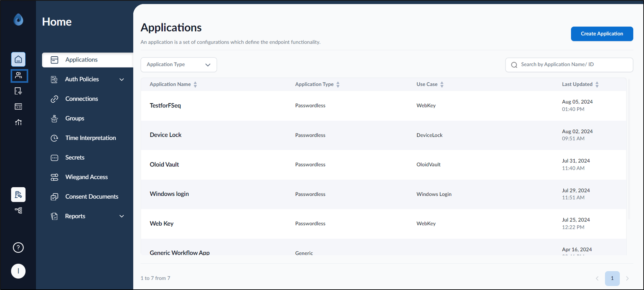Open the analytics chart icon in rail
This screenshot has width=644, height=290.
[18, 122]
